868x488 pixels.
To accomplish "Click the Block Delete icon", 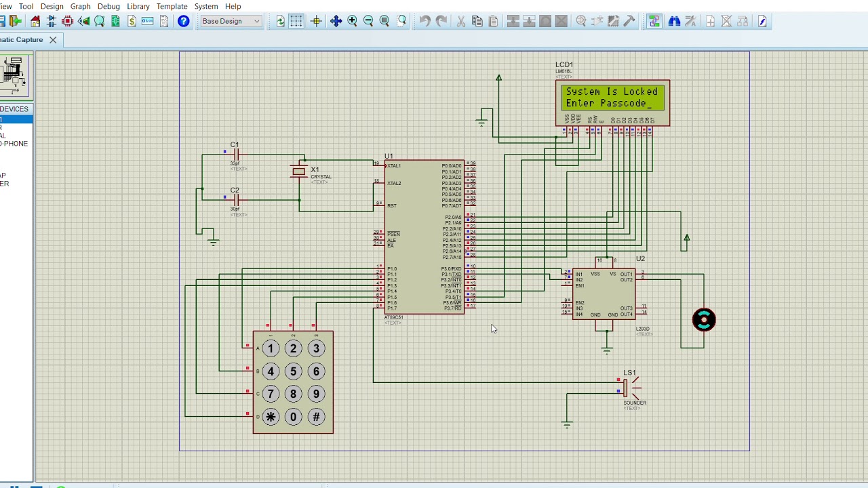I will coord(561,21).
